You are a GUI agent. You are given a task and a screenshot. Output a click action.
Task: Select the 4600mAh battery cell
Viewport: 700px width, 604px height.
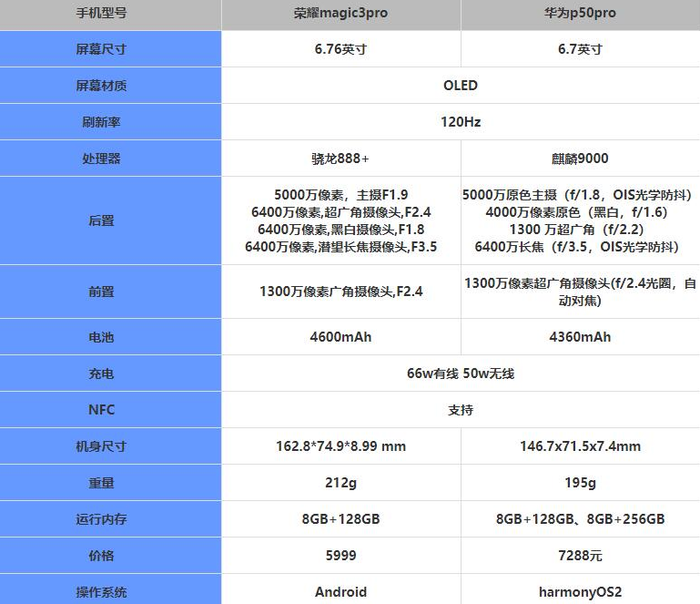click(x=340, y=337)
